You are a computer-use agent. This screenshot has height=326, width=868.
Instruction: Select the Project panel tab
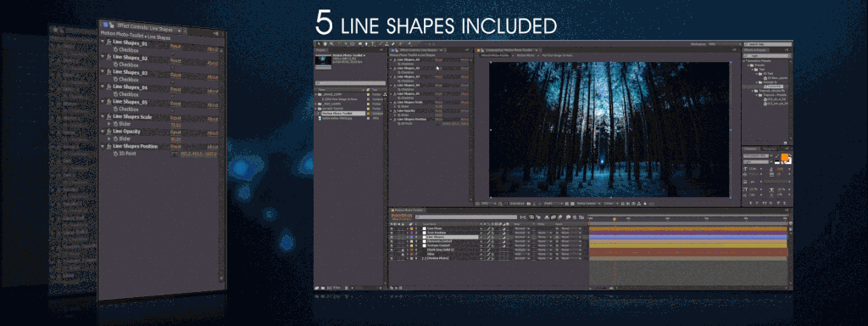[321, 50]
